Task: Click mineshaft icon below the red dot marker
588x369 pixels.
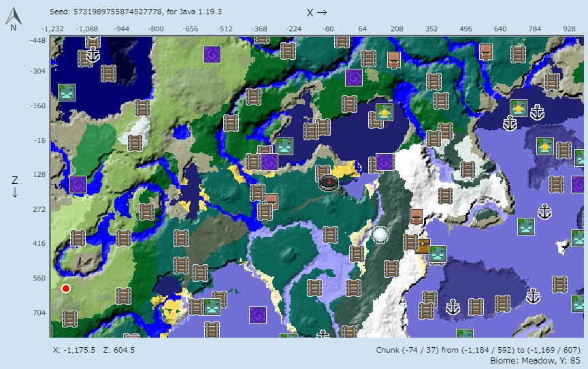Action: 69,319
